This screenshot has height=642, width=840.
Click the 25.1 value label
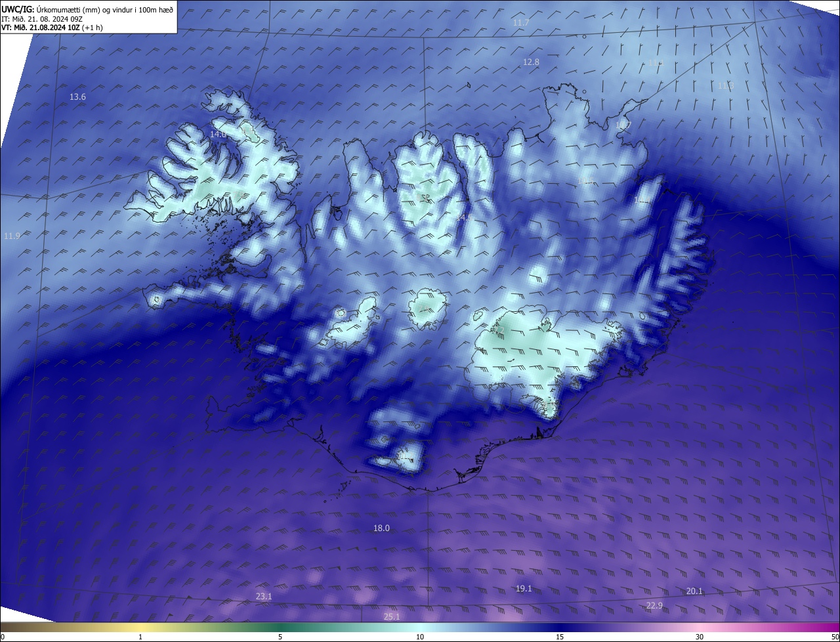[x=392, y=617]
